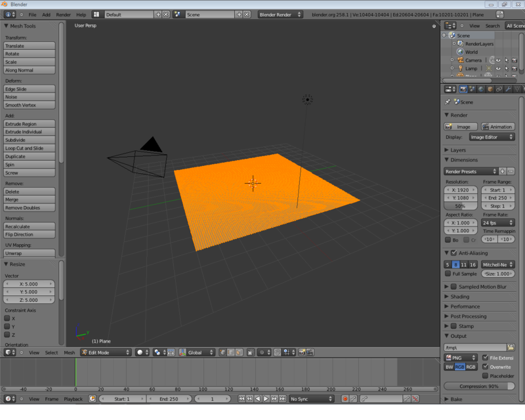Viewport: 525px width, 420px height.
Task: Open the File menu
Action: coord(32,14)
